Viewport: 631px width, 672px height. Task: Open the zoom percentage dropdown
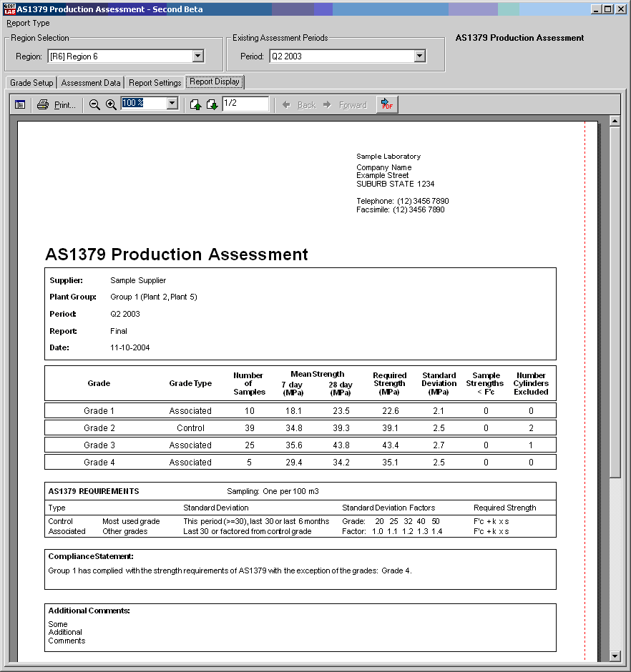coord(172,104)
